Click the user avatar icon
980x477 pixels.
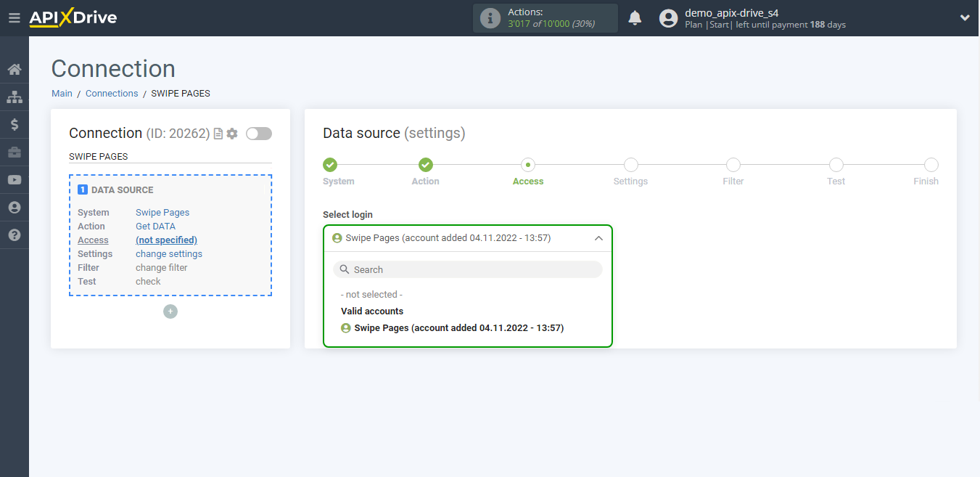668,18
